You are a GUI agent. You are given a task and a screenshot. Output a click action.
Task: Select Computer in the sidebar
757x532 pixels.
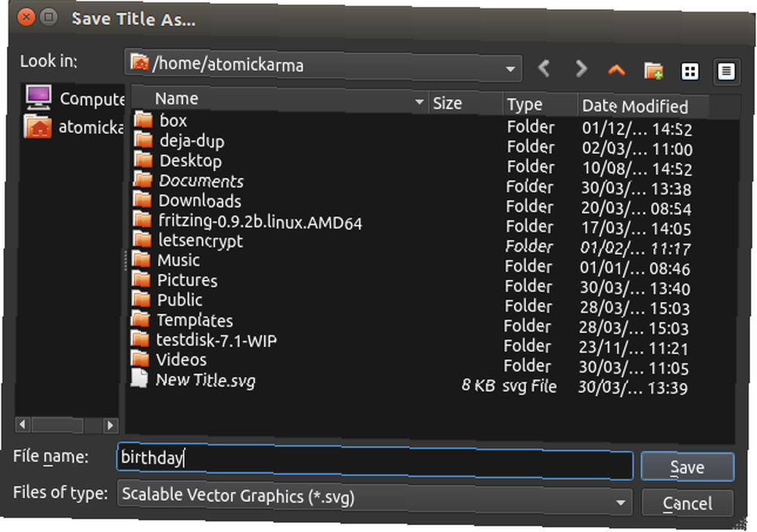pos(75,98)
